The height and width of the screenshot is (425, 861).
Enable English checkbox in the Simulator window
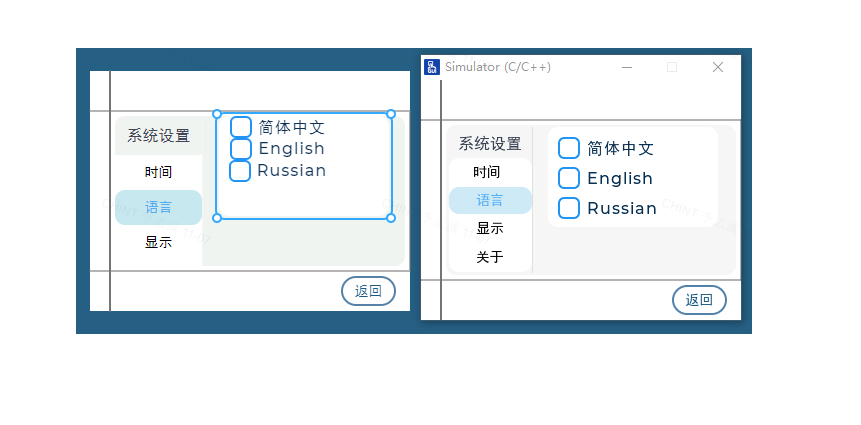(x=569, y=178)
